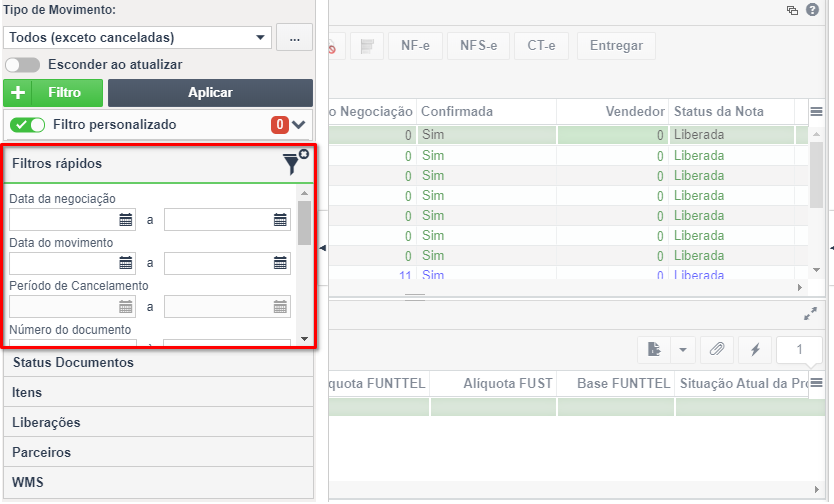Open lower grid column menu icon

coord(816,383)
